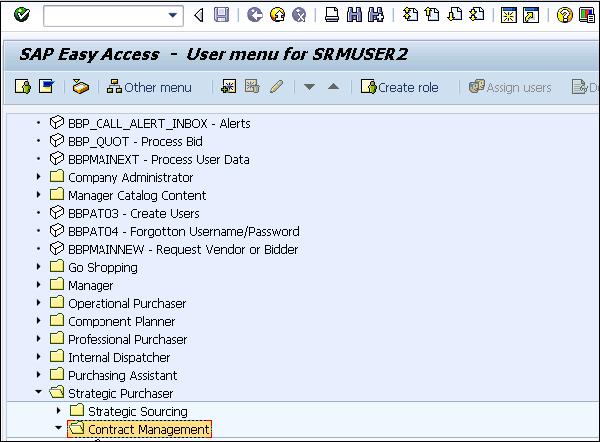Viewport: 600px width, 442px height.
Task: Collapse the Strategic Purchaser folder arrow
Action: 38,392
